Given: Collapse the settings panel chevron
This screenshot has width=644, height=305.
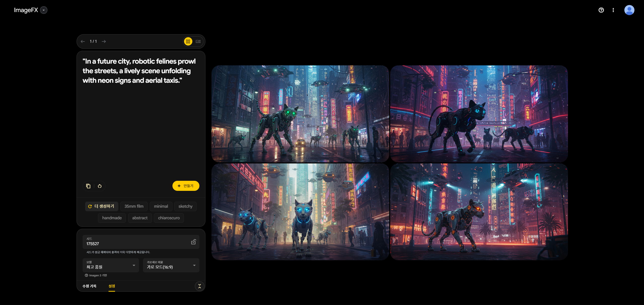Looking at the screenshot, I should click(199, 286).
